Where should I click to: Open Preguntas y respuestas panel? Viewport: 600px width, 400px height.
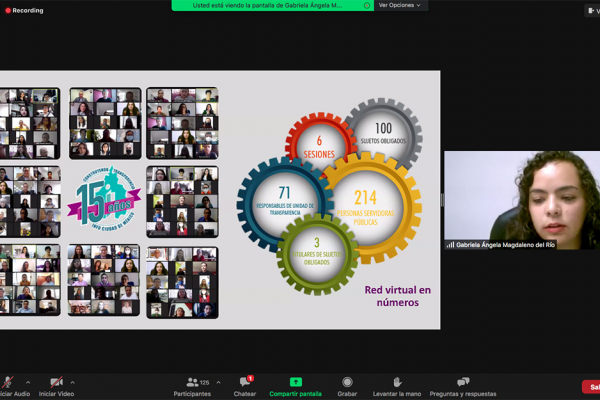point(463,387)
